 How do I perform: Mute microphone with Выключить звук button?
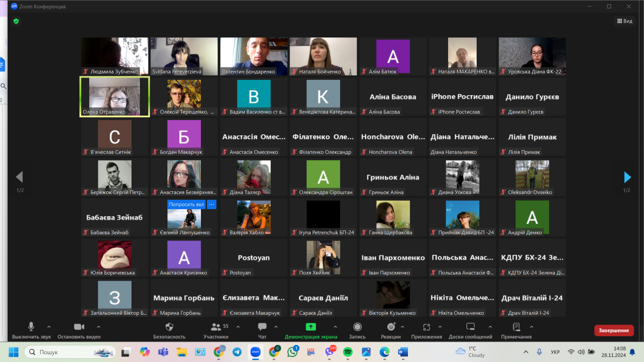[x=31, y=327]
